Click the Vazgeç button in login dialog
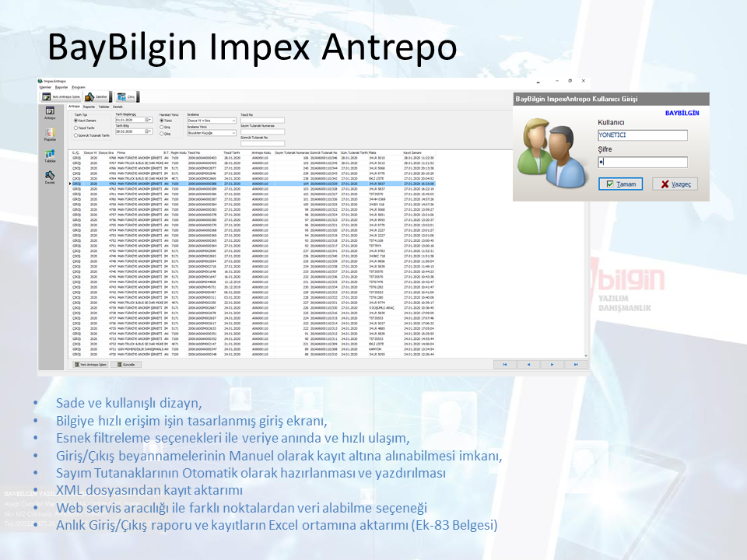Viewport: 747px width, 560px height. coord(675,184)
